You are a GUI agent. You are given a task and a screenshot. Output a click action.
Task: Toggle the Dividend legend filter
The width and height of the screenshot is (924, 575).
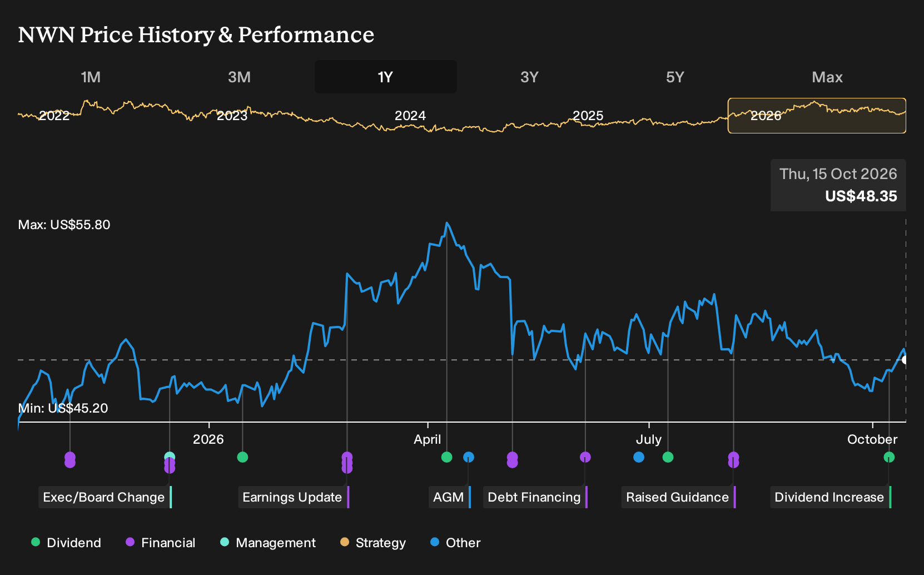tap(66, 543)
